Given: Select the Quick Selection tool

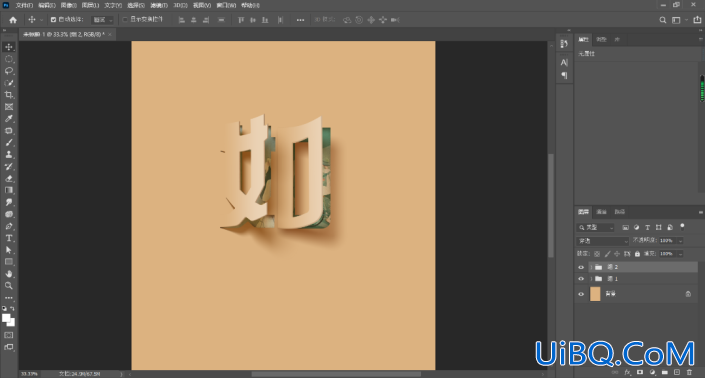Looking at the screenshot, I should (9, 83).
